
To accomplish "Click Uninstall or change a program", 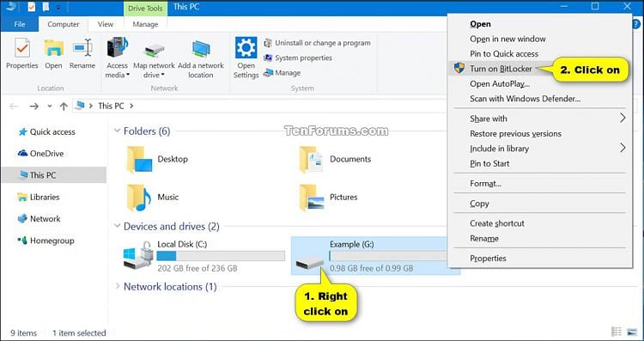I will [317, 43].
